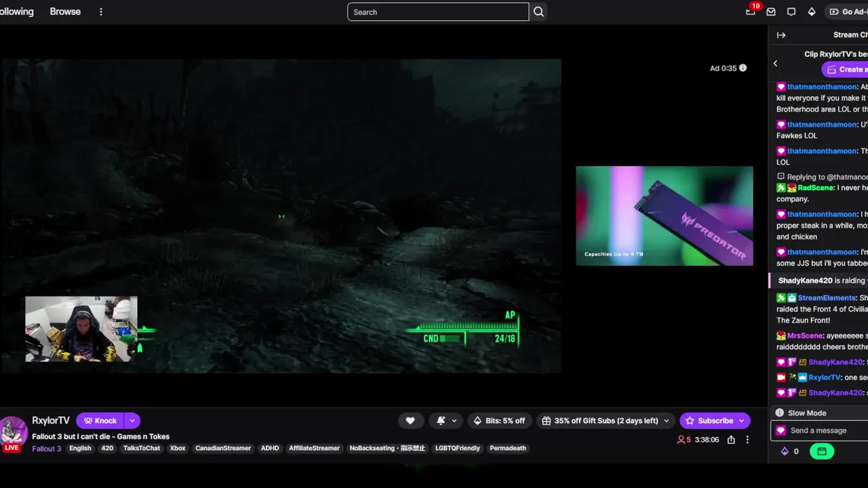The height and width of the screenshot is (488, 868).
Task: Click into the Search field
Action: [x=438, y=12]
